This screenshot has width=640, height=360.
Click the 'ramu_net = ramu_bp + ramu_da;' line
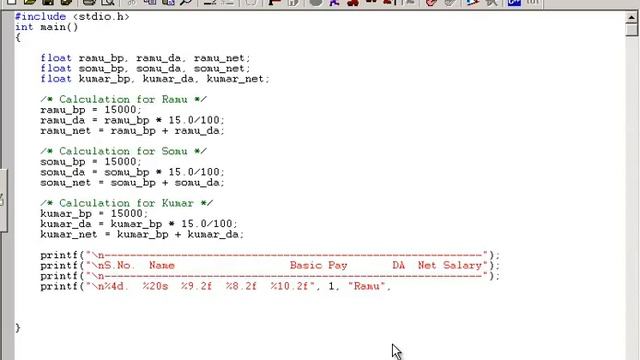click(132, 131)
